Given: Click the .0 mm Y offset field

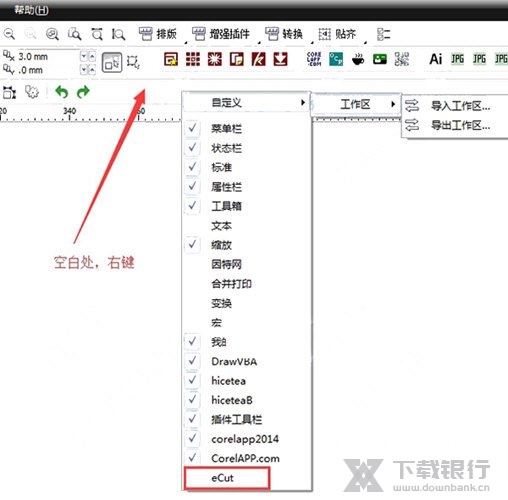Looking at the screenshot, I should [x=48, y=70].
